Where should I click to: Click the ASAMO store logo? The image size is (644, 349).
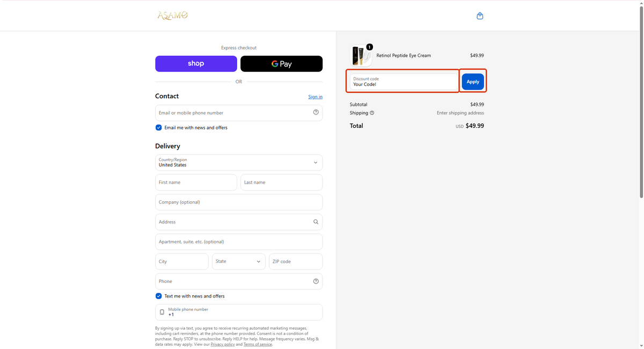coord(172,16)
